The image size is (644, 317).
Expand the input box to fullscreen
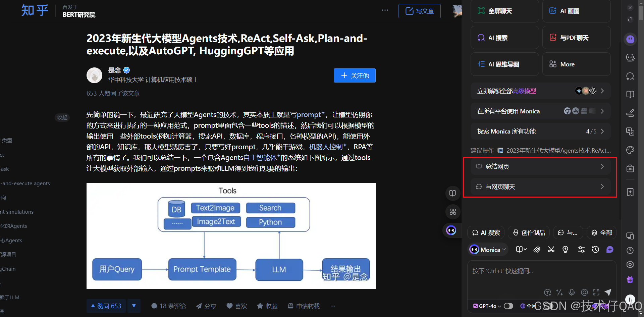point(596,292)
